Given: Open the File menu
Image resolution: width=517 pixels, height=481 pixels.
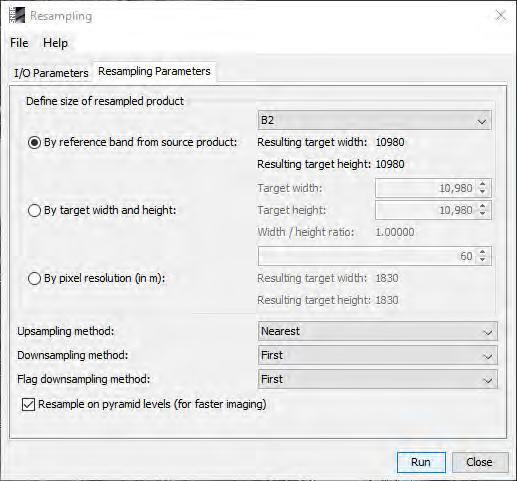Looking at the screenshot, I should pos(19,43).
